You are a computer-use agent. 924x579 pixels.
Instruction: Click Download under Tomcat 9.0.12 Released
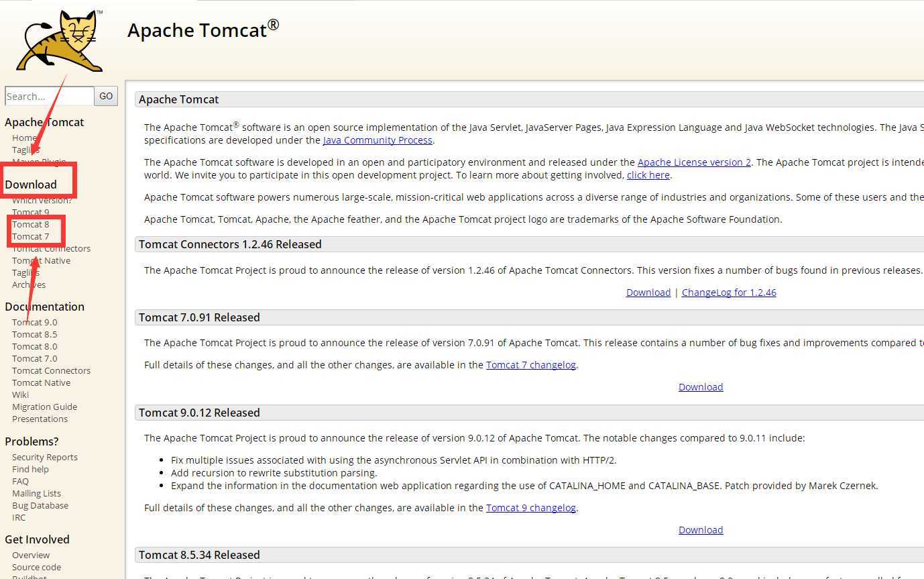701,530
